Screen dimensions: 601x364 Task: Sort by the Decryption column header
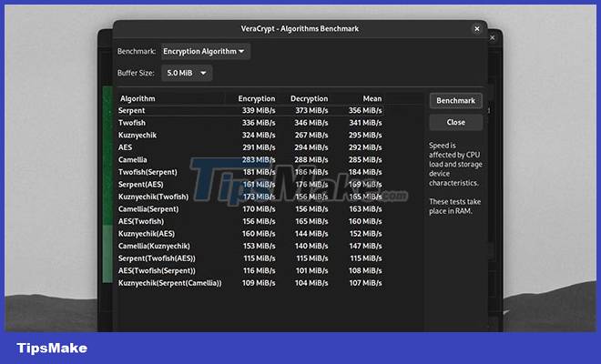pyautogui.click(x=309, y=98)
